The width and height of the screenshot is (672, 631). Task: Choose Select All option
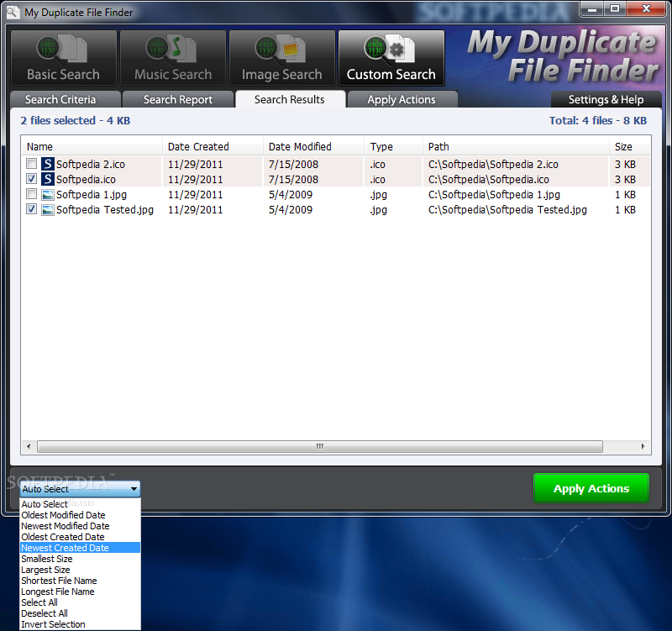tap(80, 602)
